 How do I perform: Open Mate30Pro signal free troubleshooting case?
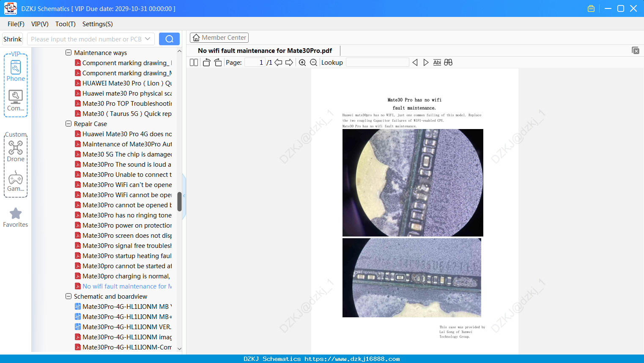click(123, 246)
